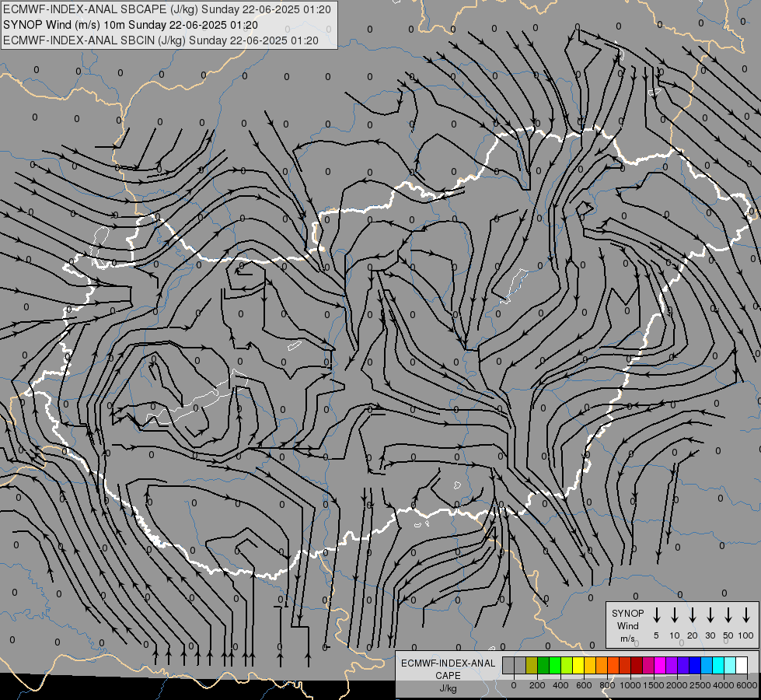Click the 6000 tick label in CAPE legend

747,685
